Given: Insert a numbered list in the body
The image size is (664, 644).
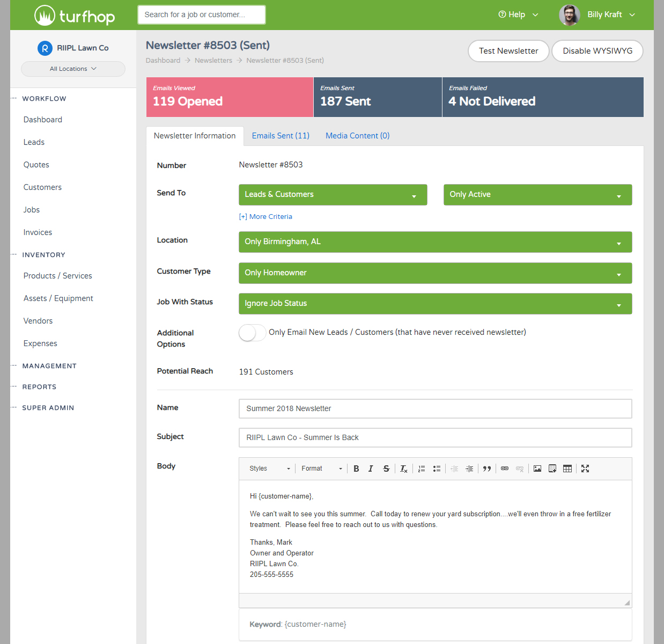Looking at the screenshot, I should (x=422, y=469).
